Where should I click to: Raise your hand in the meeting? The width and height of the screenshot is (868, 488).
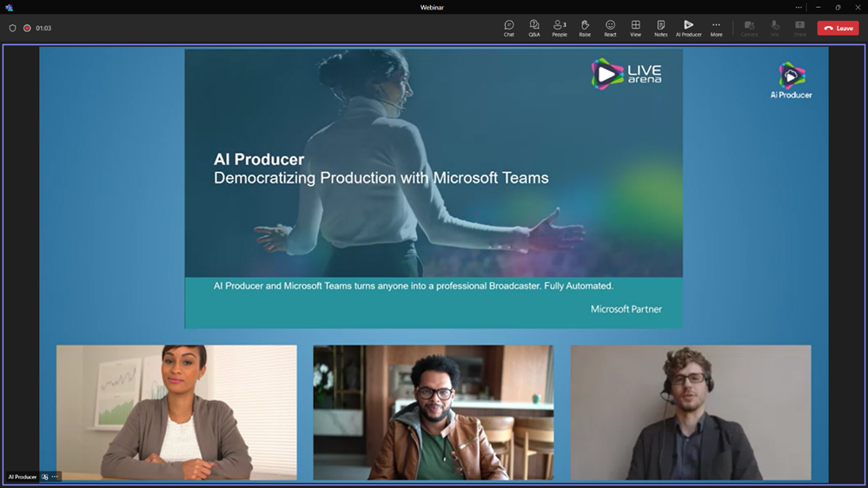click(x=585, y=28)
